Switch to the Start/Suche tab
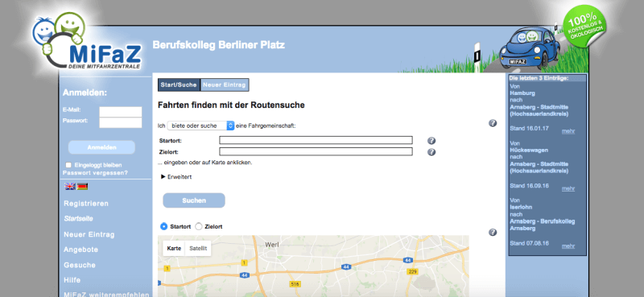This screenshot has height=297, width=644. 179,85
